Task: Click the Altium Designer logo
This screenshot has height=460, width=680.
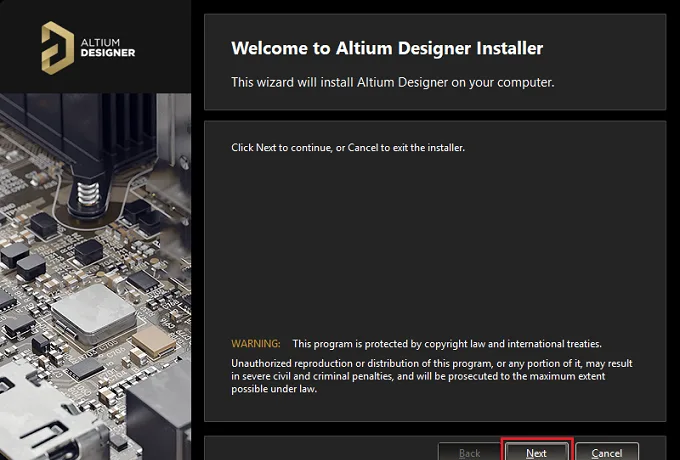Action: click(88, 48)
